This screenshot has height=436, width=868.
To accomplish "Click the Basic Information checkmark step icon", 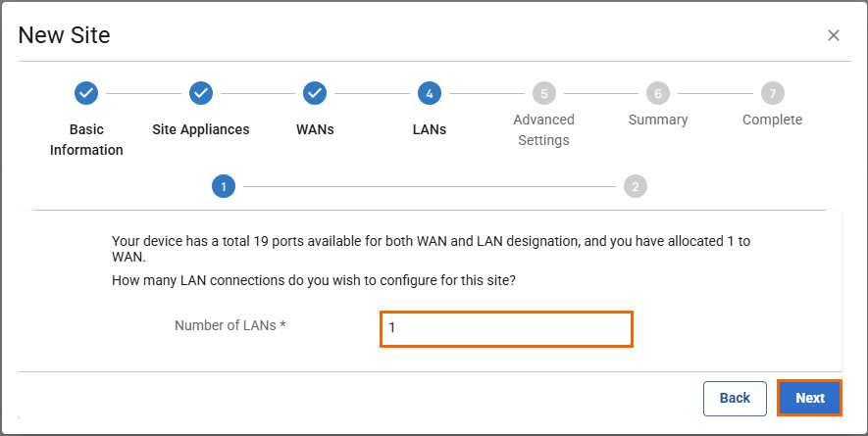I will pos(86,93).
